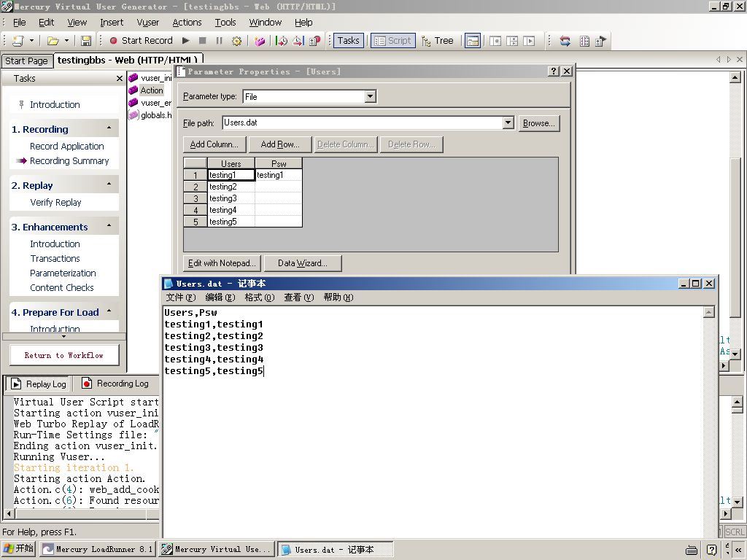The image size is (747, 560).
Task: Click the help question-mark in Parameter Properties
Action: 554,71
